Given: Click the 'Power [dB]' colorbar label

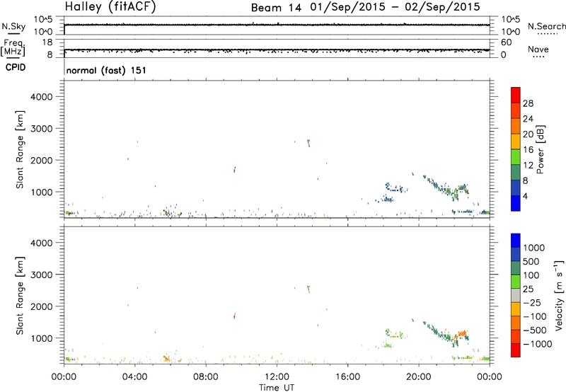Looking at the screenshot, I should click(x=541, y=149).
